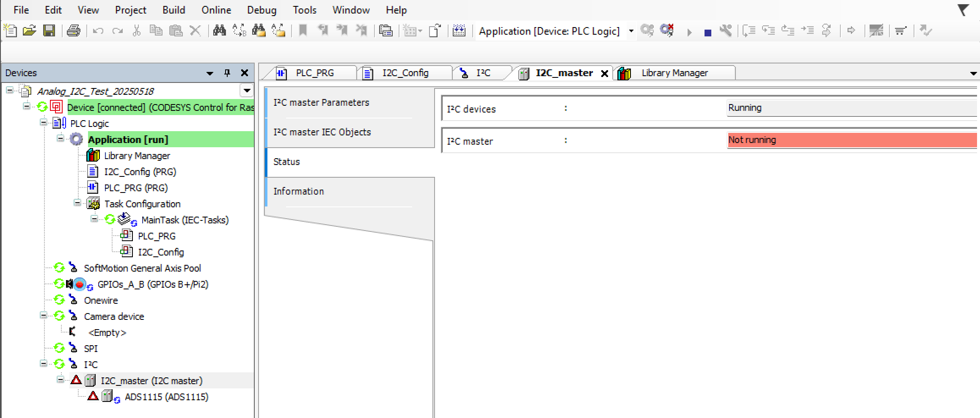Close the Devices panel
The image size is (980, 418).
(244, 73)
